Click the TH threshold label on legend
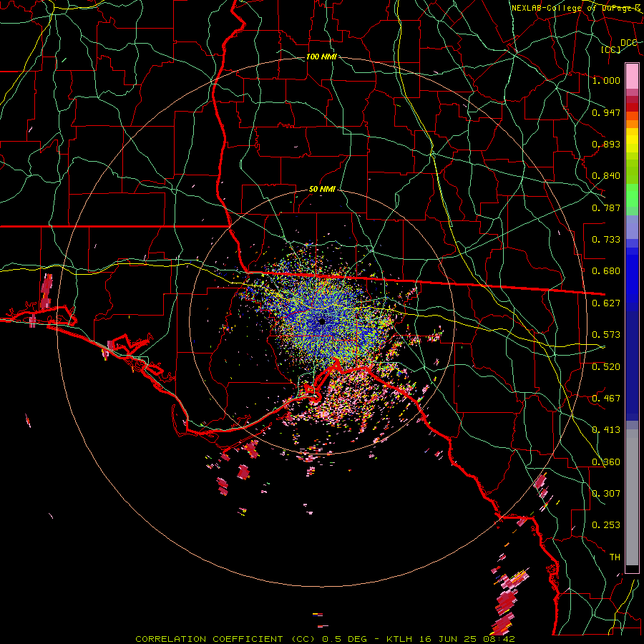This screenshot has width=644, height=644. tap(615, 557)
